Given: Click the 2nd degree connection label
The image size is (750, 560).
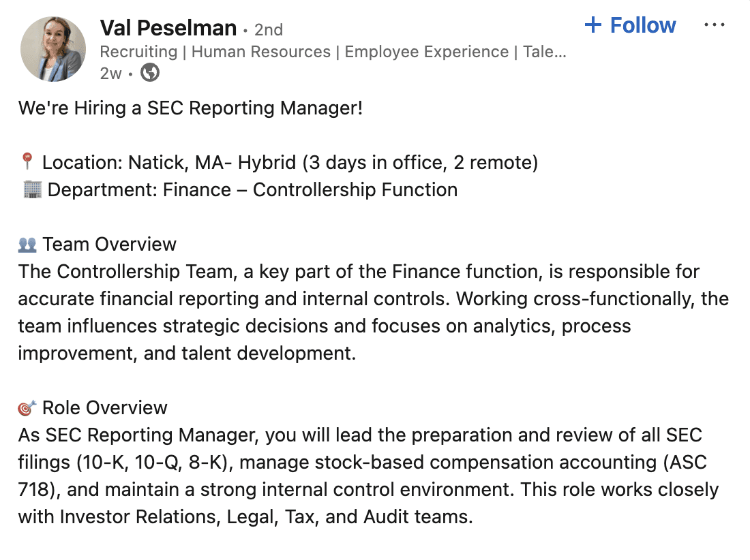Looking at the screenshot, I should point(269,29).
